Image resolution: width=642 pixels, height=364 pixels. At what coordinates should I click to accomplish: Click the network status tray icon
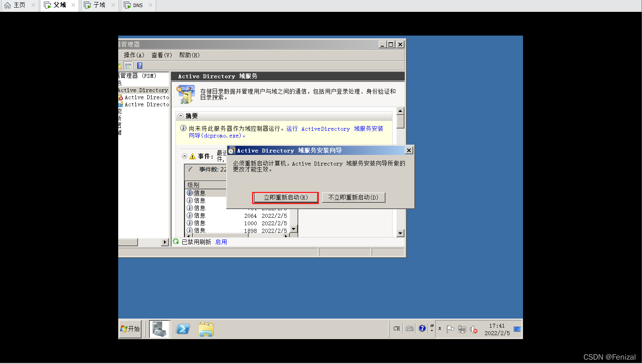(x=462, y=329)
